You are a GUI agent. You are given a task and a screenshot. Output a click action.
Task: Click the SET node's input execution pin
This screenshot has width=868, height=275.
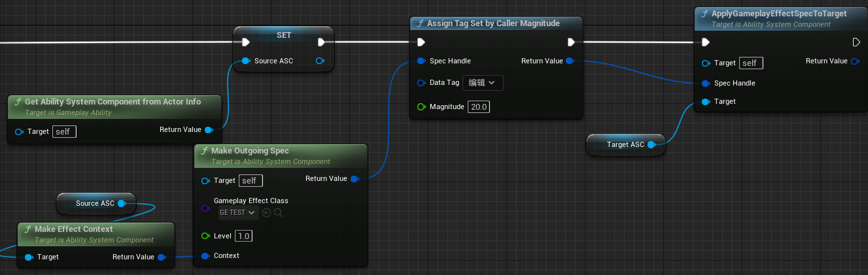[x=245, y=42]
